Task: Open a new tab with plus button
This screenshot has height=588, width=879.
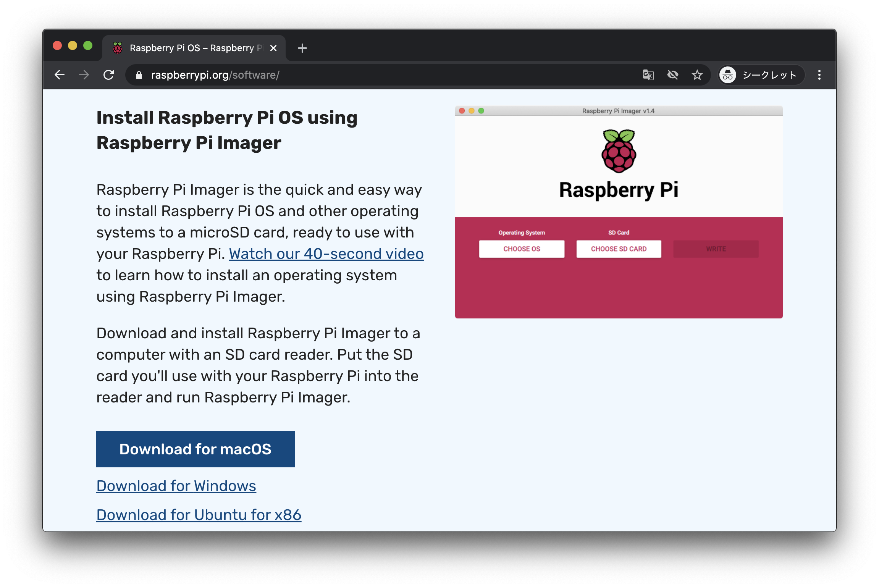Action: tap(302, 48)
